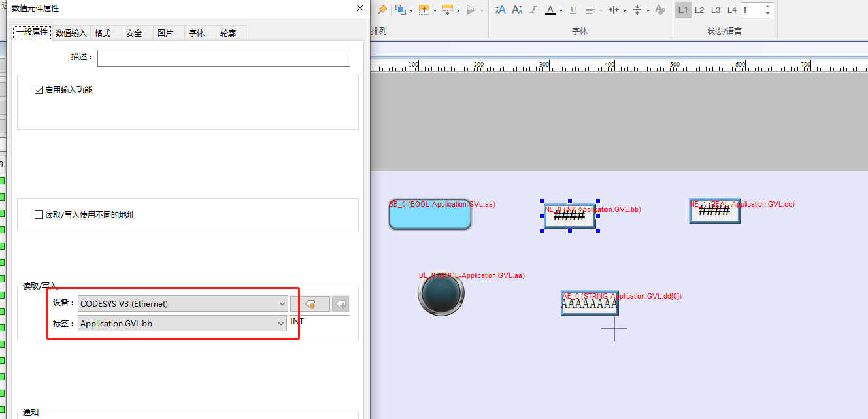Click the text alignment icon

[x=590, y=10]
